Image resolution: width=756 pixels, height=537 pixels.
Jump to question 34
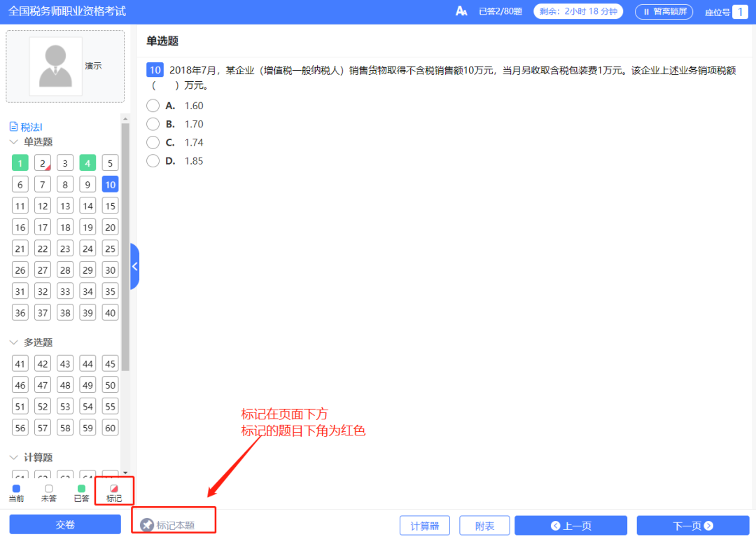tap(87, 291)
